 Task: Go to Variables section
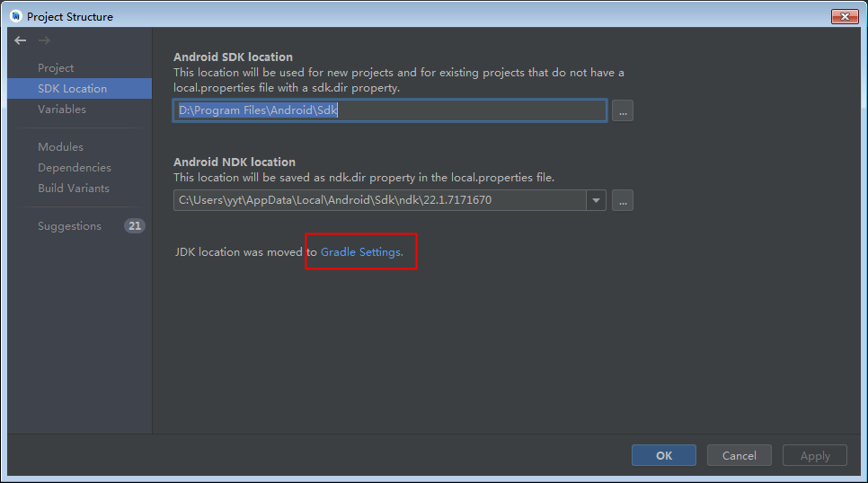(62, 110)
